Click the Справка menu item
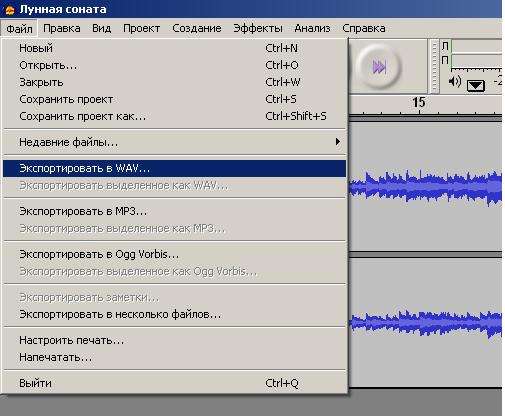 [x=364, y=28]
